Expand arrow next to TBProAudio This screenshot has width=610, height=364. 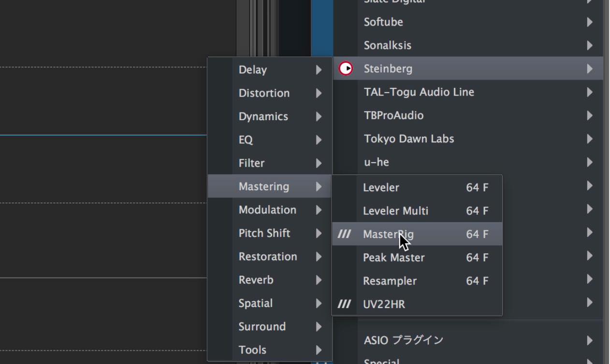click(x=590, y=115)
